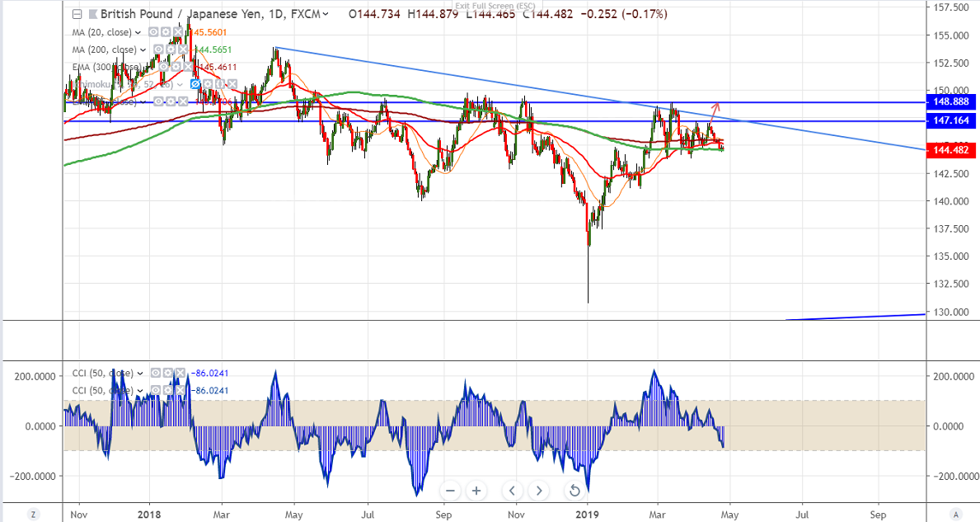The image size is (980, 522).
Task: Remove the Ichimoku indicator
Action: 232,84
